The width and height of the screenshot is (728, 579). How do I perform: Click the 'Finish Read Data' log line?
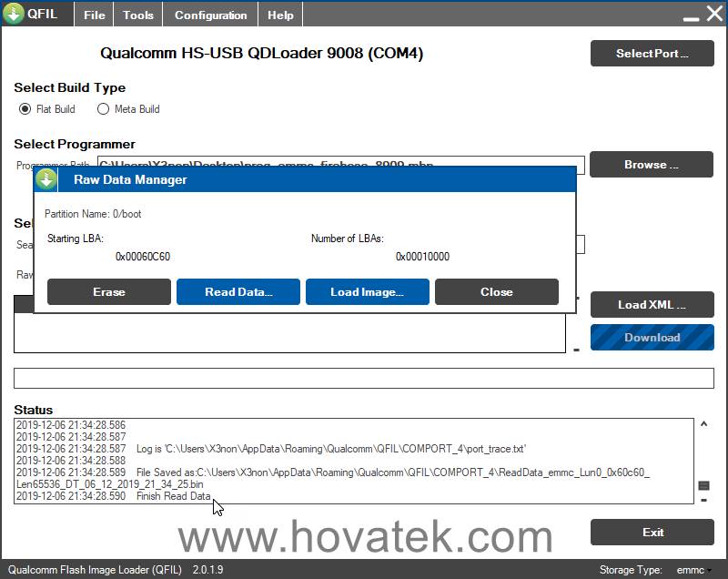point(113,496)
